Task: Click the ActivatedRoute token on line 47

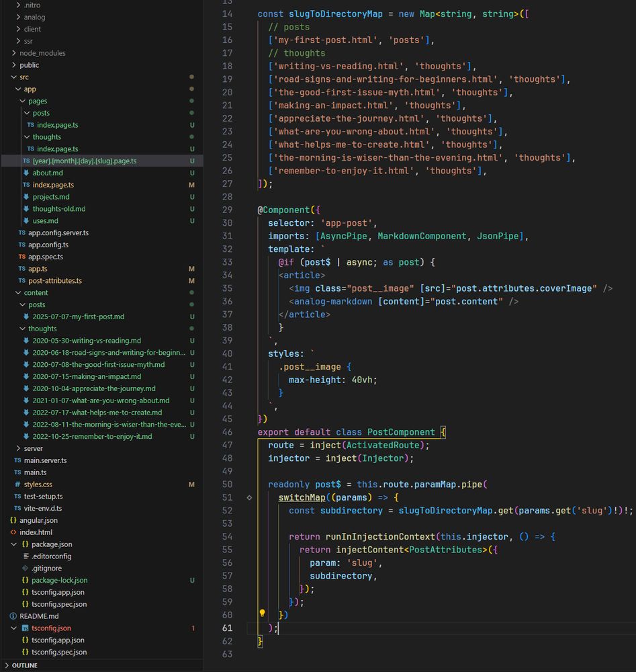Action: 383,446
